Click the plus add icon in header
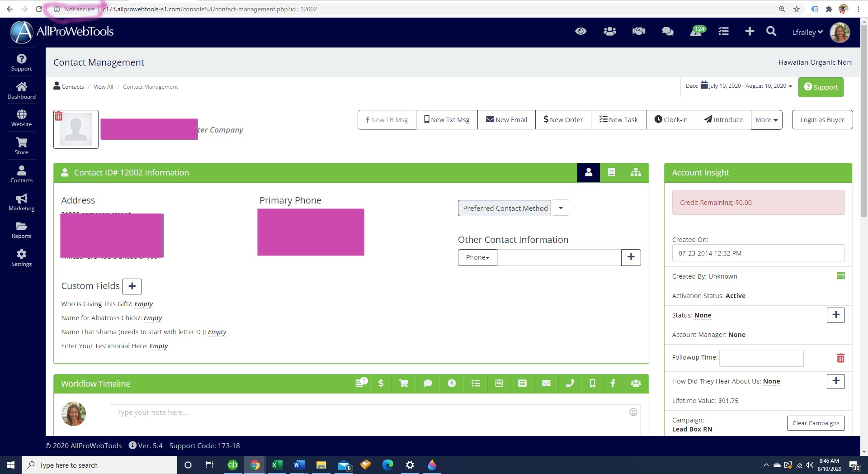This screenshot has width=868, height=474. [750, 31]
